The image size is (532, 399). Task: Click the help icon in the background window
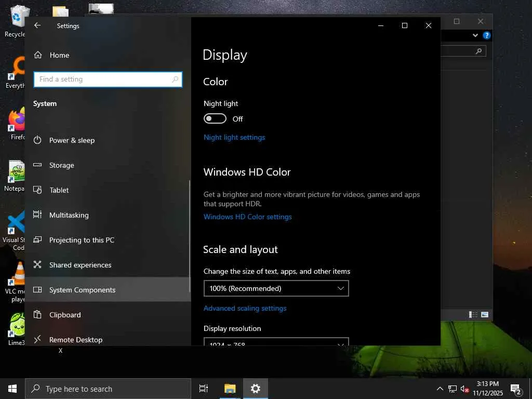486,35
